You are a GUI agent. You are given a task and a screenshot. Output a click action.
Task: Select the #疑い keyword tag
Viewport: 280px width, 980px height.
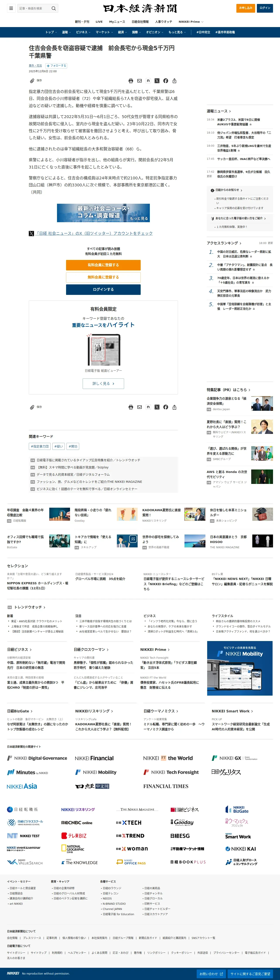tap(58, 446)
